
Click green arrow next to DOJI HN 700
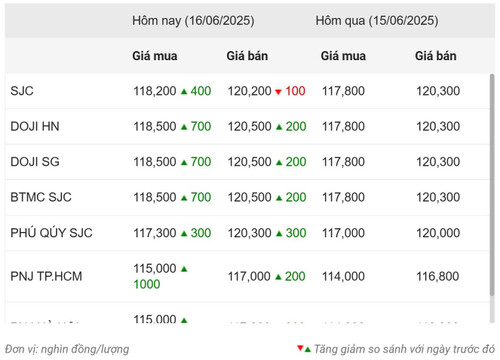point(184,127)
